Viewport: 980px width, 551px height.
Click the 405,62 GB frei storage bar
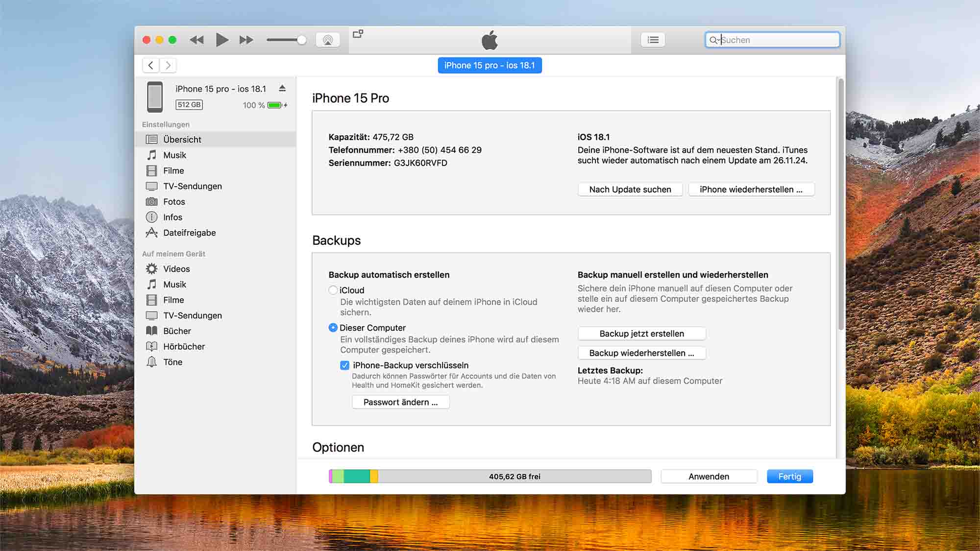514,477
